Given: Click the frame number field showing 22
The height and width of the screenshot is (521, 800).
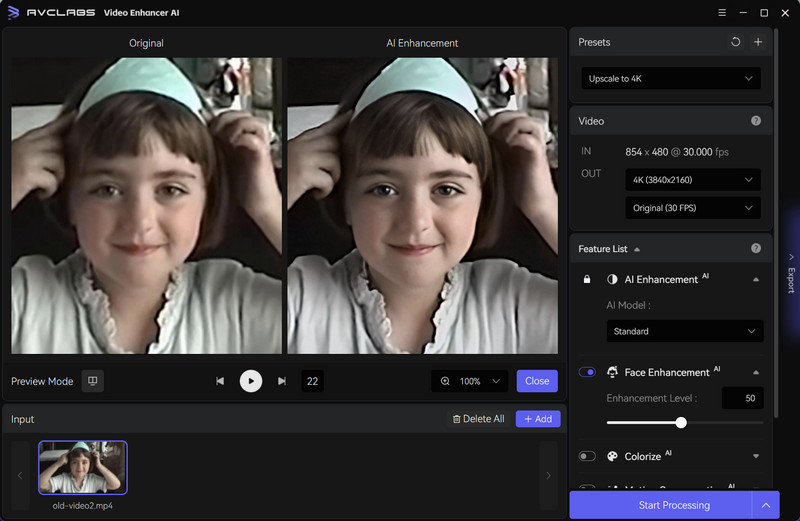Looking at the screenshot, I should (x=312, y=381).
